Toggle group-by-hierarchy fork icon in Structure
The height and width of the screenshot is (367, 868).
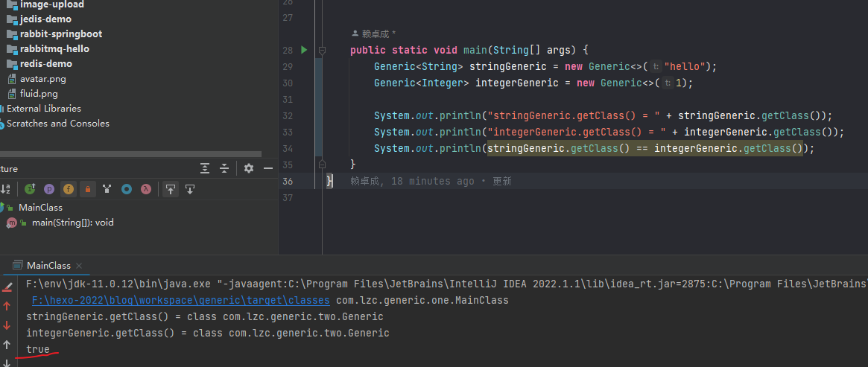pos(107,189)
